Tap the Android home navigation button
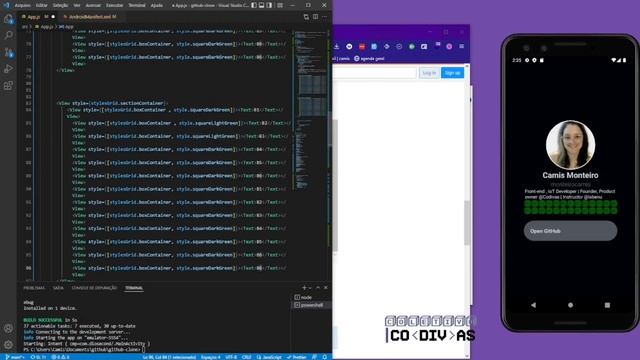This screenshot has height=360, width=640. [570, 305]
